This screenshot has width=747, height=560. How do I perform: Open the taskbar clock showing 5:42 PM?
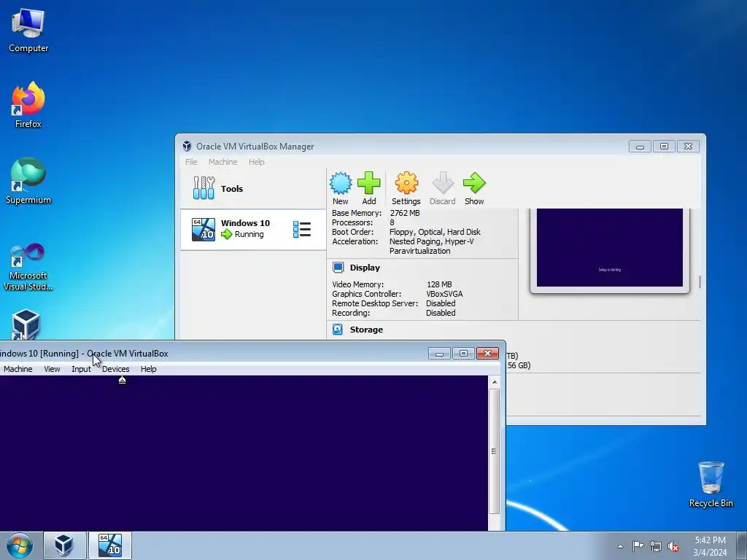pos(710,545)
